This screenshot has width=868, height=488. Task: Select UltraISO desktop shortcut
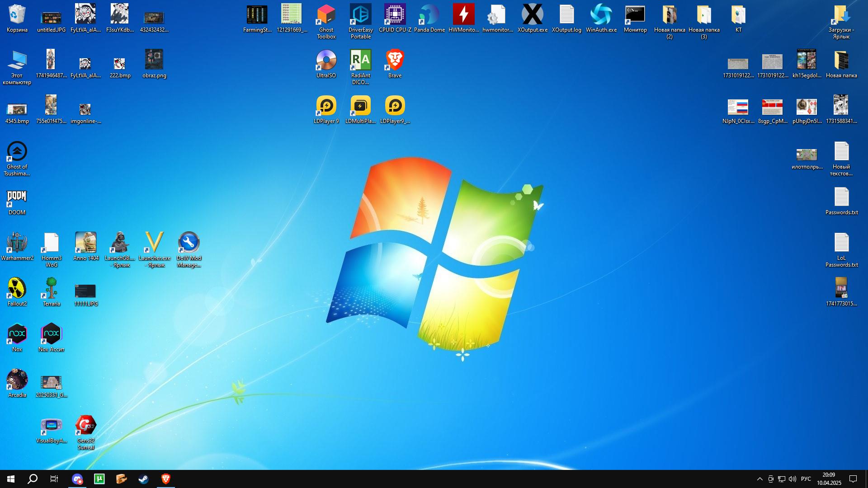(326, 64)
